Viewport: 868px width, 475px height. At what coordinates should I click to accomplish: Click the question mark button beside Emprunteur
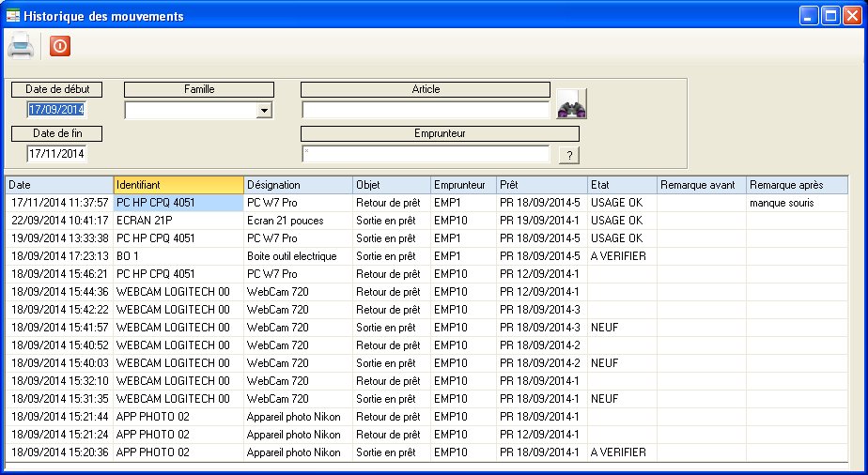pos(567,156)
